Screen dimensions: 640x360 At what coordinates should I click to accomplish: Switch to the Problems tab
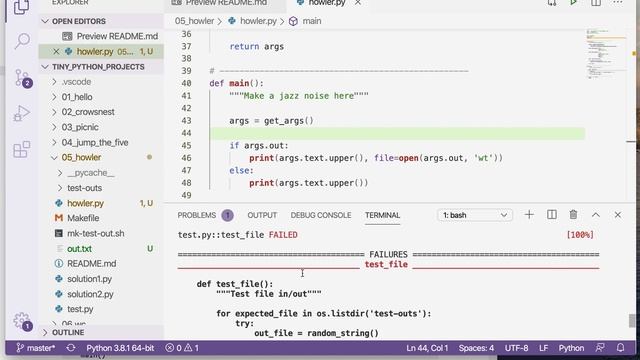(197, 215)
